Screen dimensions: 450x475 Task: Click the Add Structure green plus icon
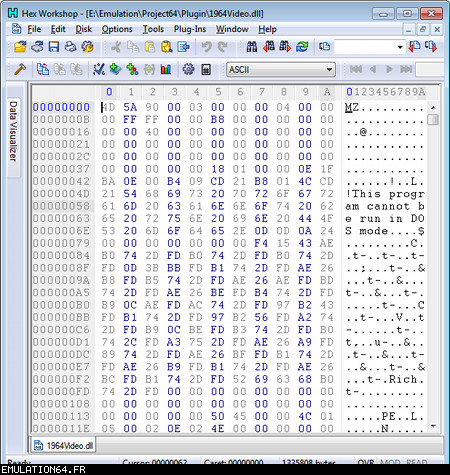pyautogui.click(x=115, y=69)
